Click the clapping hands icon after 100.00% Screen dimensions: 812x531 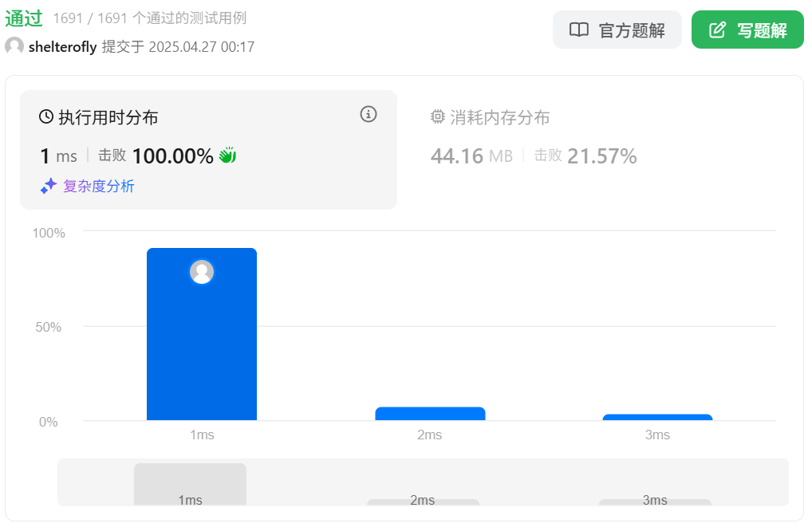pyautogui.click(x=227, y=155)
